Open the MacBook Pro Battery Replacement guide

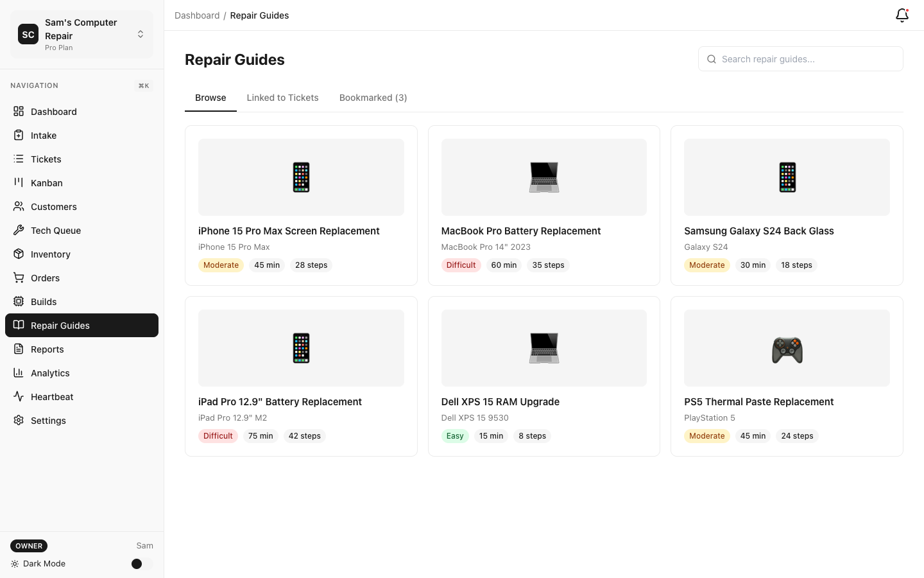tap(520, 231)
